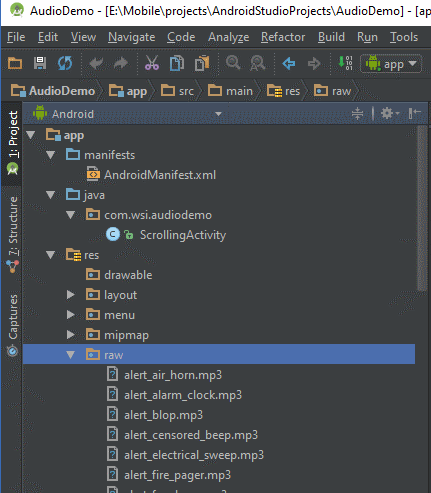Viewport: 431px width, 493px height.
Task: Open the Refactor menu
Action: point(283,37)
